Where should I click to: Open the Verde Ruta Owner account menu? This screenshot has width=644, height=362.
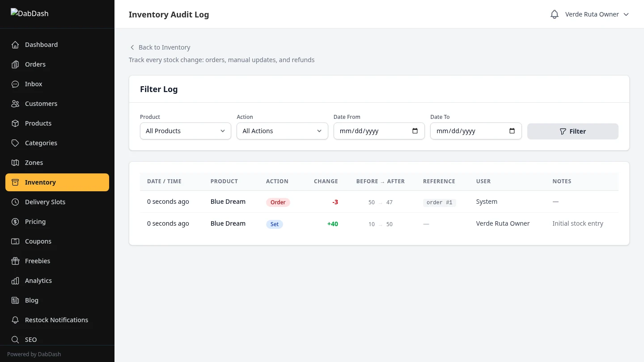[x=597, y=14]
